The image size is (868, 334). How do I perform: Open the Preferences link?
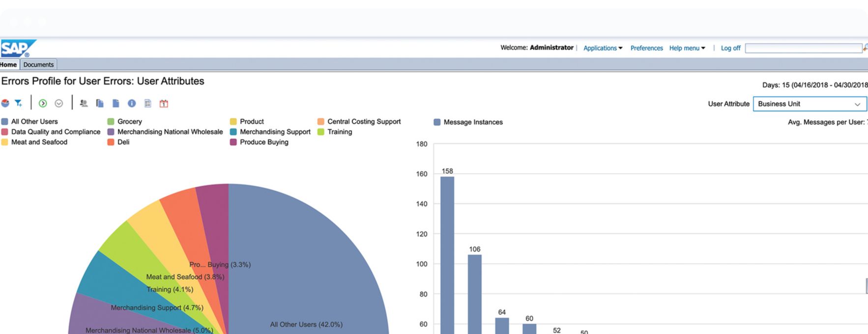click(646, 48)
